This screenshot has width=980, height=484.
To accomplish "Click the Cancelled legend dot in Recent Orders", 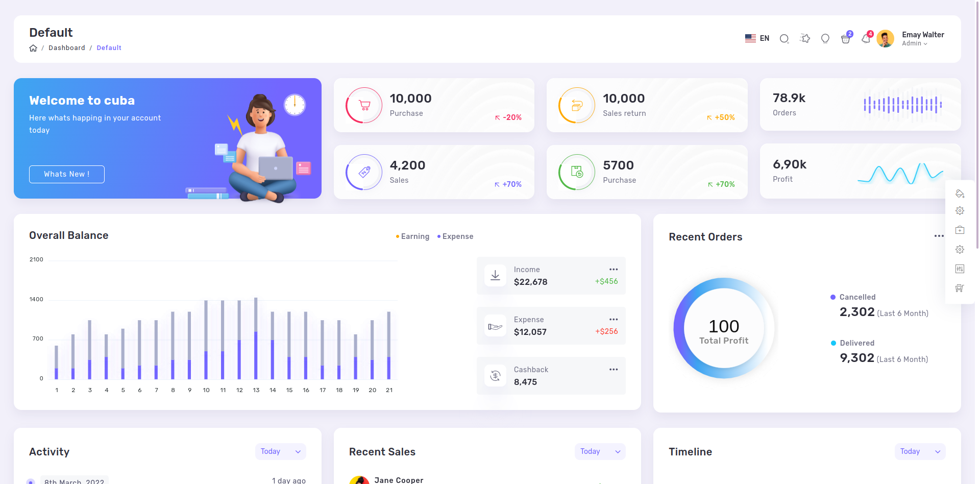I will click(833, 297).
